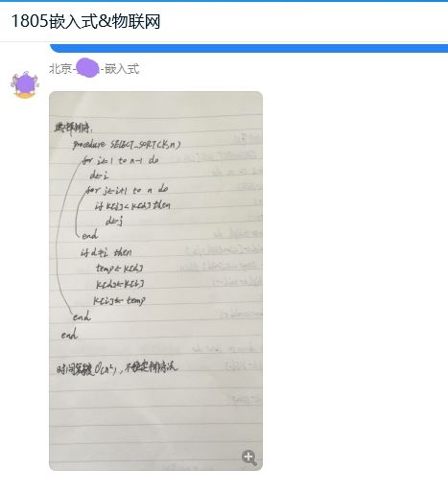Viewport: 448px width, 492px height.
Task: Click the handwritten 'if d≠i then' line
Action: click(106, 252)
